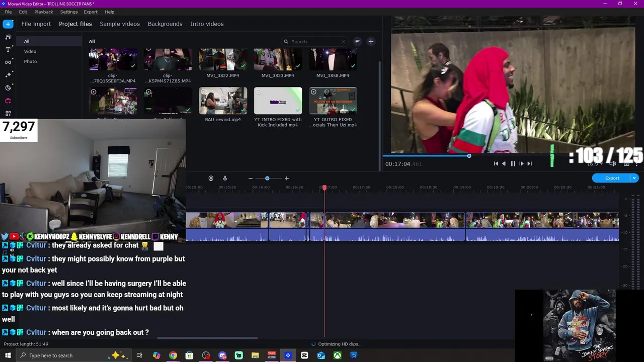Skip to previous clip in preview
Image resolution: width=644 pixels, height=362 pixels.
tap(496, 163)
